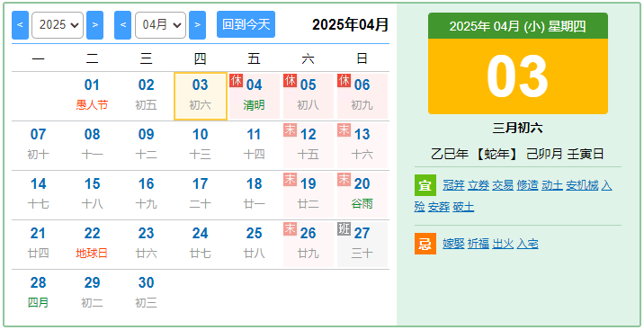This screenshot has width=644, height=330.
Task: Select April 05 初八 holiday
Action: tap(309, 96)
